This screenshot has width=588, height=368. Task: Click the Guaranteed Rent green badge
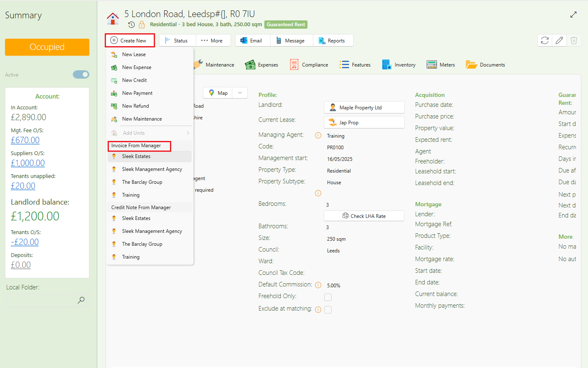[286, 25]
